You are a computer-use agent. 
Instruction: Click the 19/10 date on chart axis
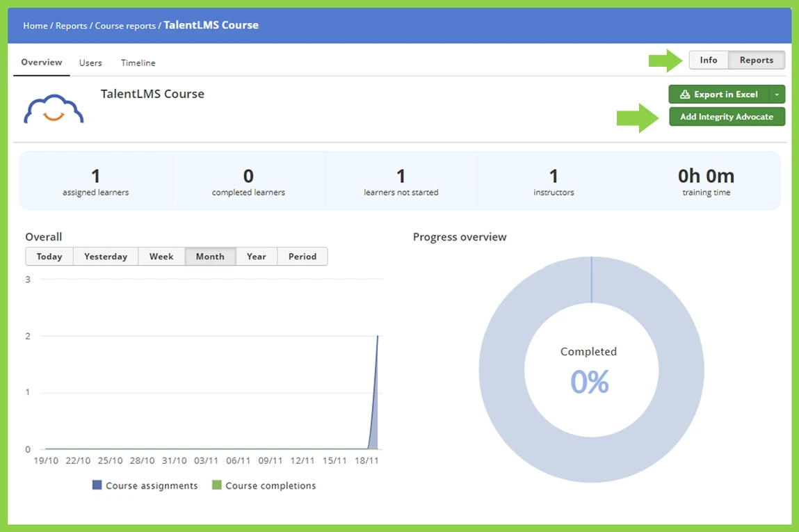coord(46,460)
